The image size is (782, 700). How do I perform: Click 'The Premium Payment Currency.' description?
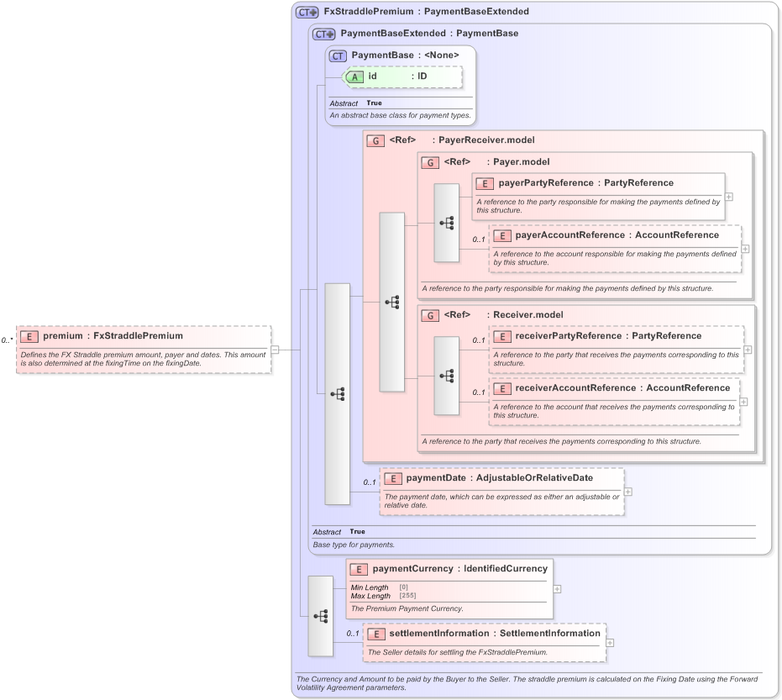pyautogui.click(x=407, y=608)
